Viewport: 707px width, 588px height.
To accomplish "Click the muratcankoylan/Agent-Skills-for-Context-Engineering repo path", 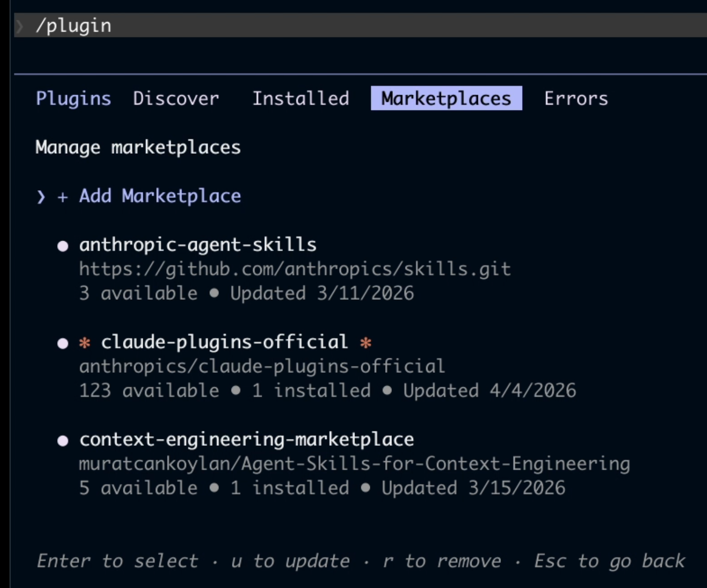I will 354,464.
